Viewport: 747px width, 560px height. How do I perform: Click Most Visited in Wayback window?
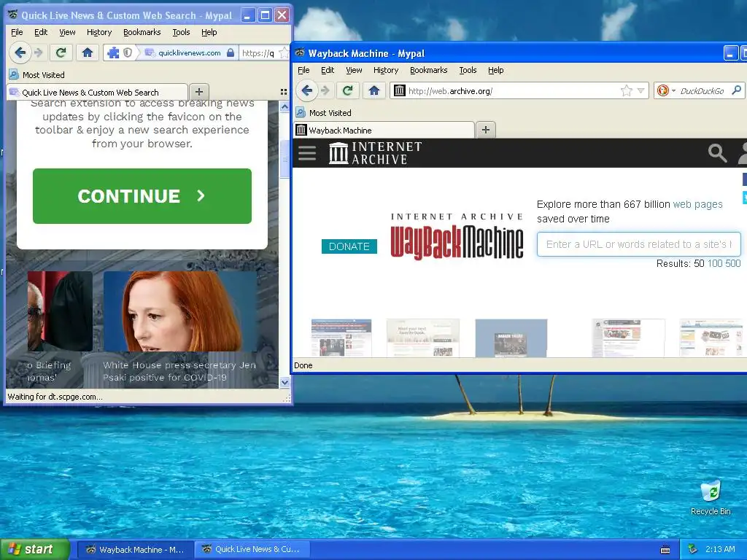(323, 113)
